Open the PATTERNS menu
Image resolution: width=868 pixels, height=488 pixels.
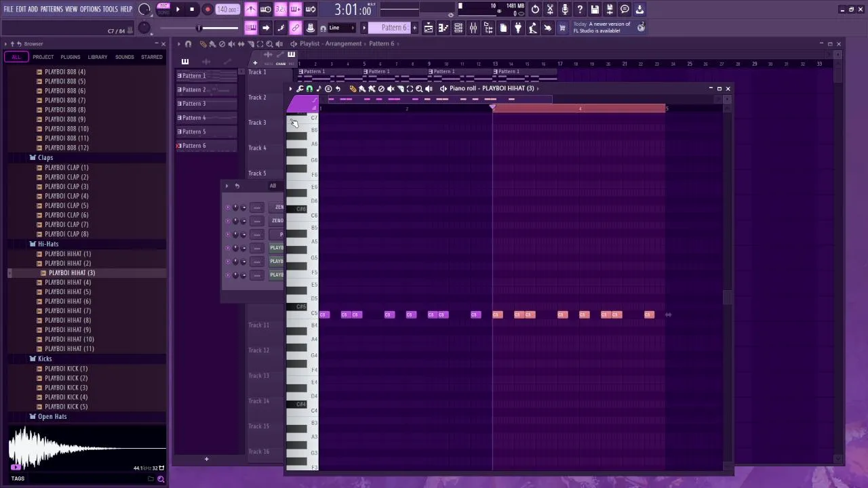tap(52, 9)
